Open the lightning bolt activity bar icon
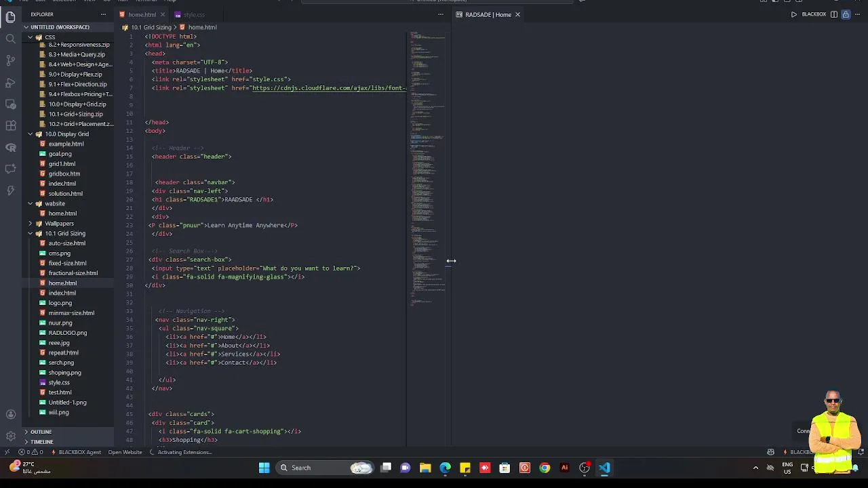This screenshot has height=488, width=868. 10,190
